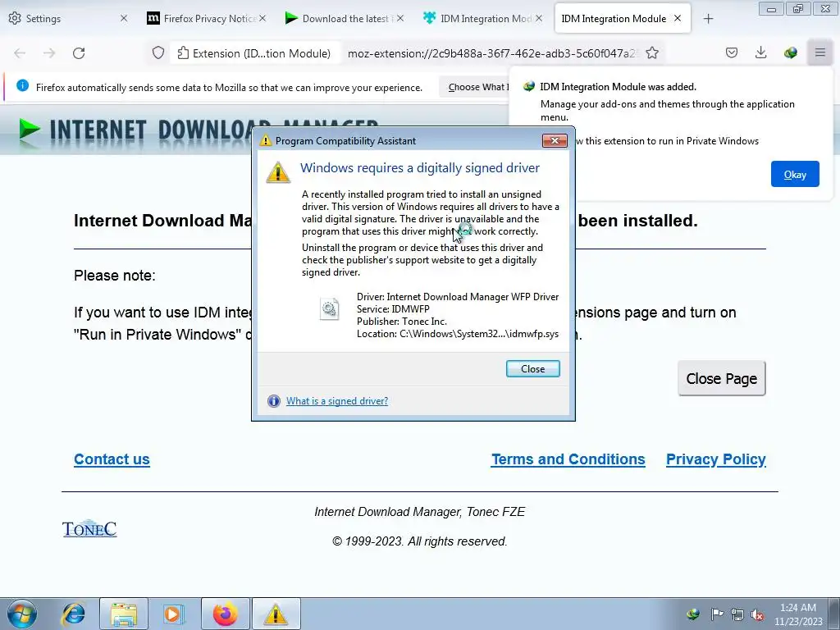Click the IDM green arrow logo
The width and height of the screenshot is (840, 630).
coord(30,130)
